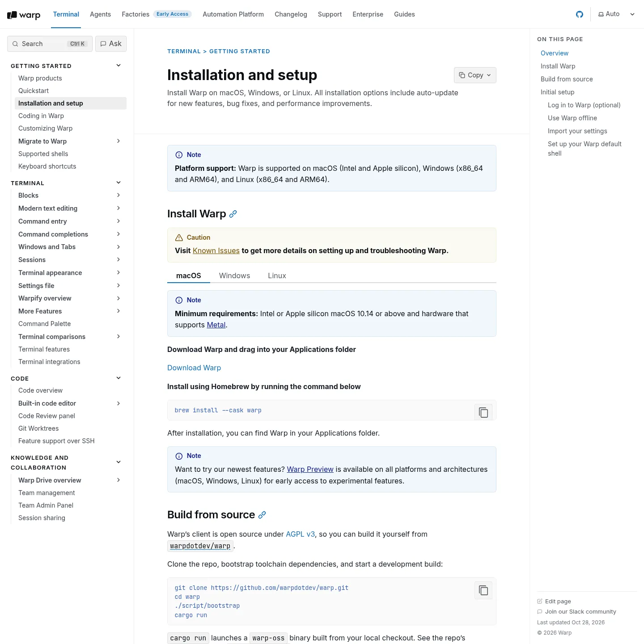Open the Enterprise navigation item
Screen dimensions: 644x644
coord(368,14)
